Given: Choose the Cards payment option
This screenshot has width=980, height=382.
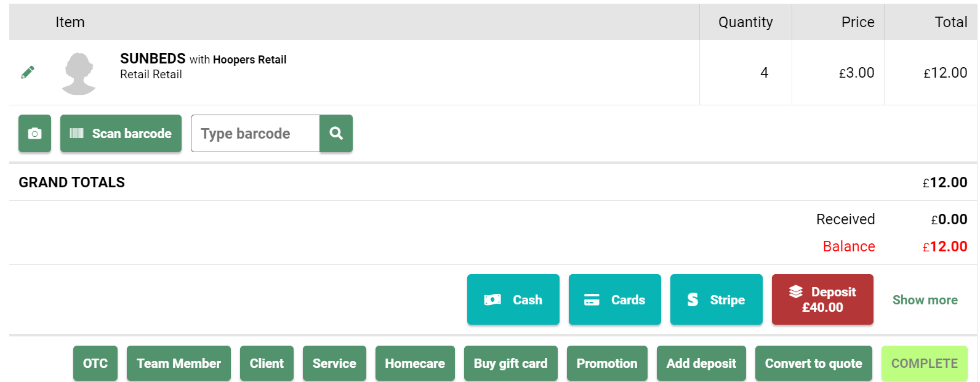Looking at the screenshot, I should pos(615,299).
